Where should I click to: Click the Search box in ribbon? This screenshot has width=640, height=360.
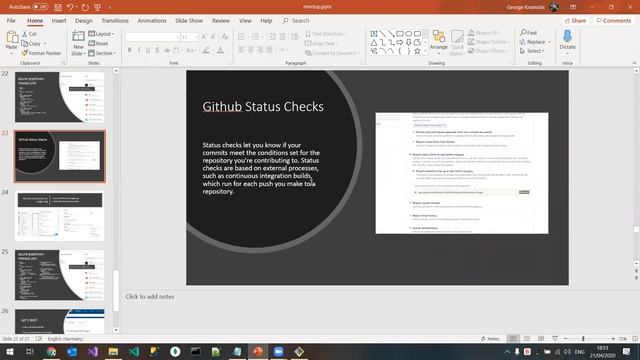click(x=296, y=20)
